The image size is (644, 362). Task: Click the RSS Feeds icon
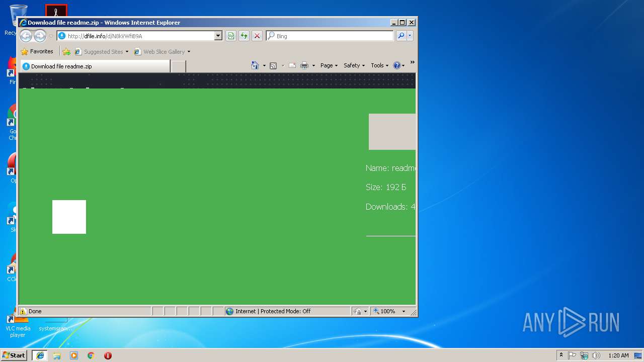point(273,65)
